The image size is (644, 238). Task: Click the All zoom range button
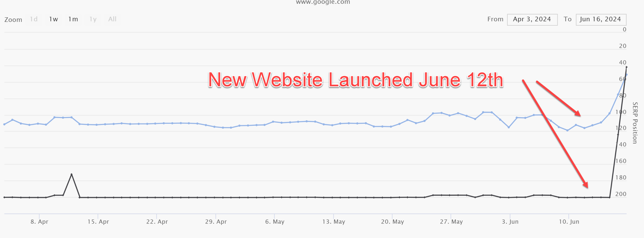(x=112, y=19)
